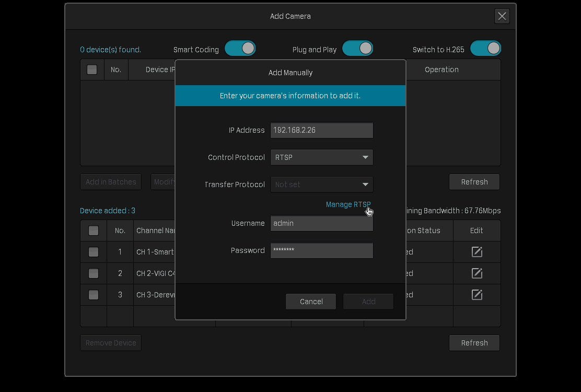Click the edit icon for channel 3
This screenshot has width=581, height=392.
pyautogui.click(x=477, y=295)
